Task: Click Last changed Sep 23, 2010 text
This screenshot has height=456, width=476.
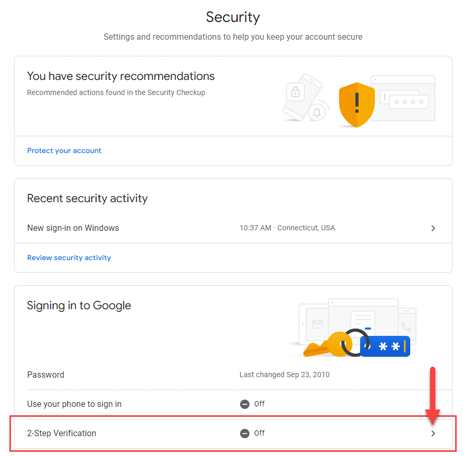Action: (284, 375)
